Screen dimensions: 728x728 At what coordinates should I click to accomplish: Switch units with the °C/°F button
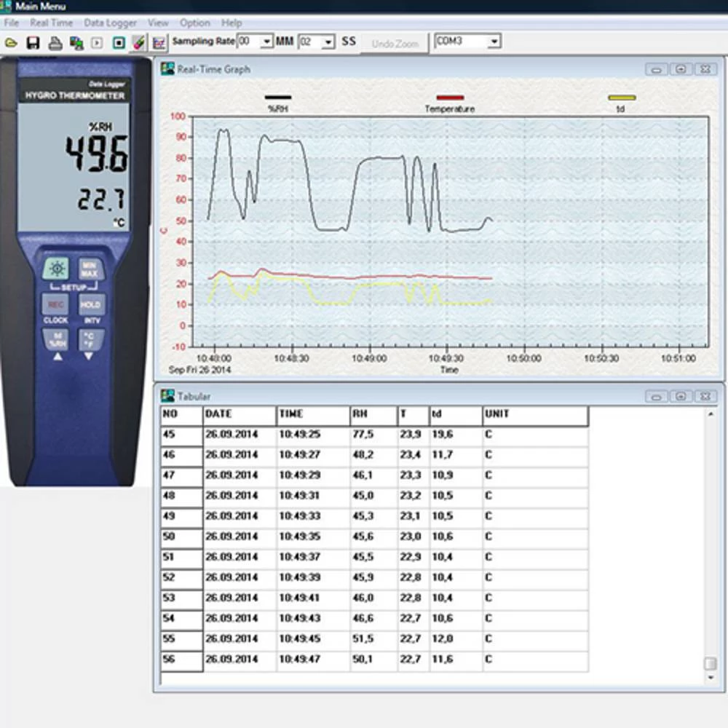(x=91, y=339)
